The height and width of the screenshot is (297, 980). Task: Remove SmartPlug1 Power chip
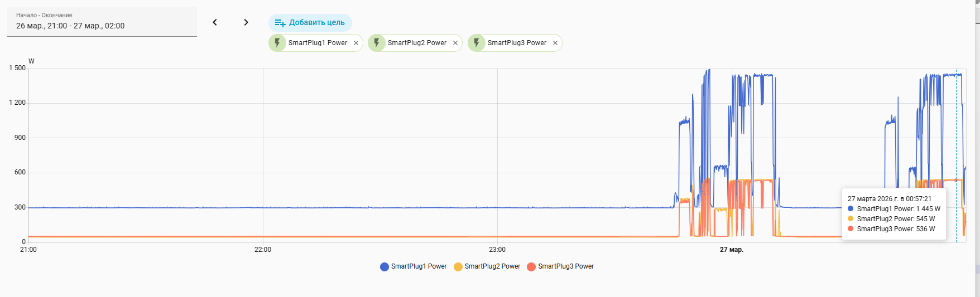point(356,43)
